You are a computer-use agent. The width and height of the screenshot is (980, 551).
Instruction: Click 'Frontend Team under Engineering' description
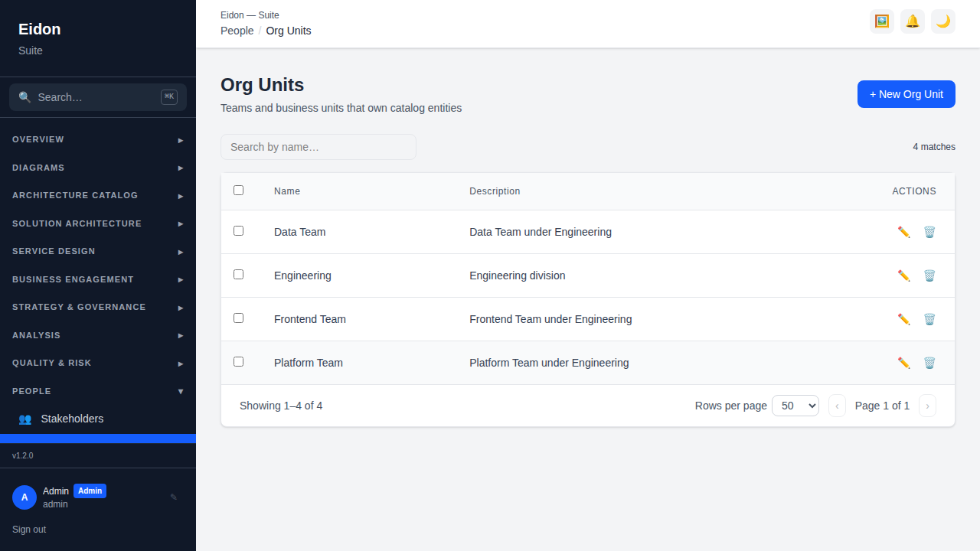click(550, 319)
